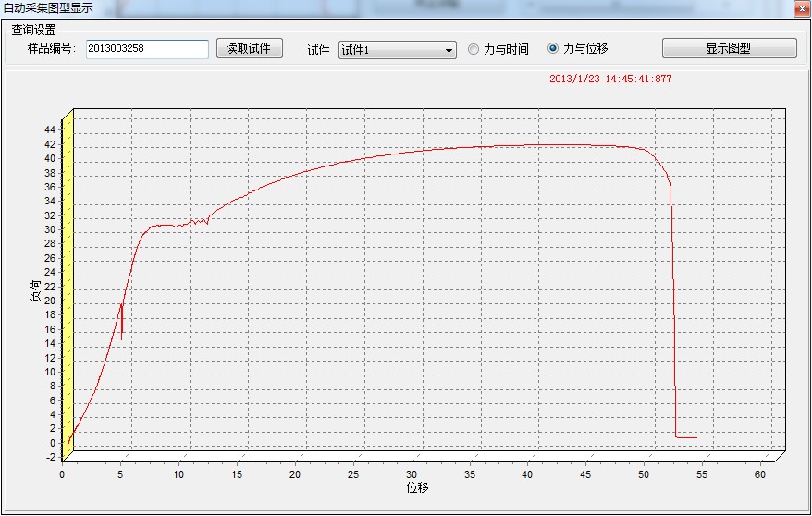Click the red timestamp above the chart
The width and height of the screenshot is (812, 516).
point(610,79)
